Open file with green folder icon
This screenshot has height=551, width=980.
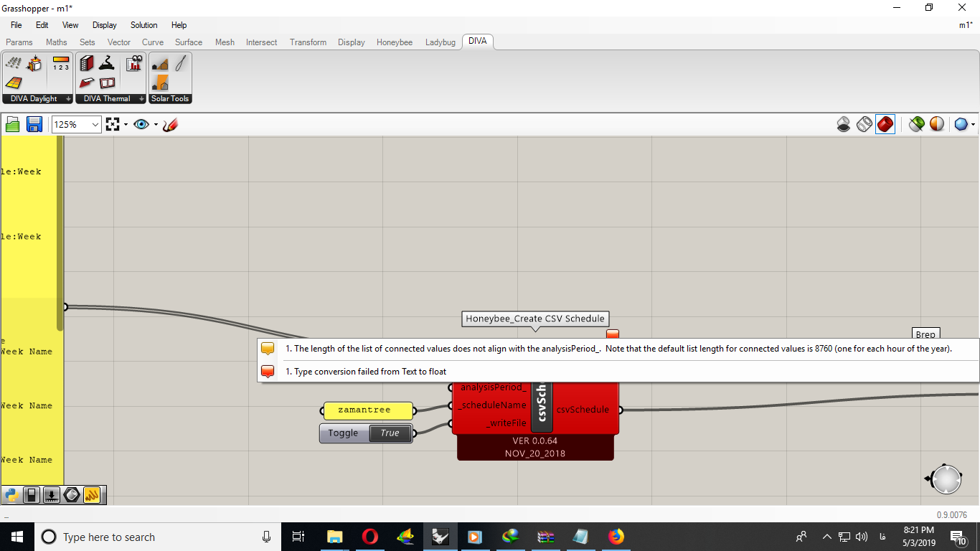pyautogui.click(x=13, y=125)
